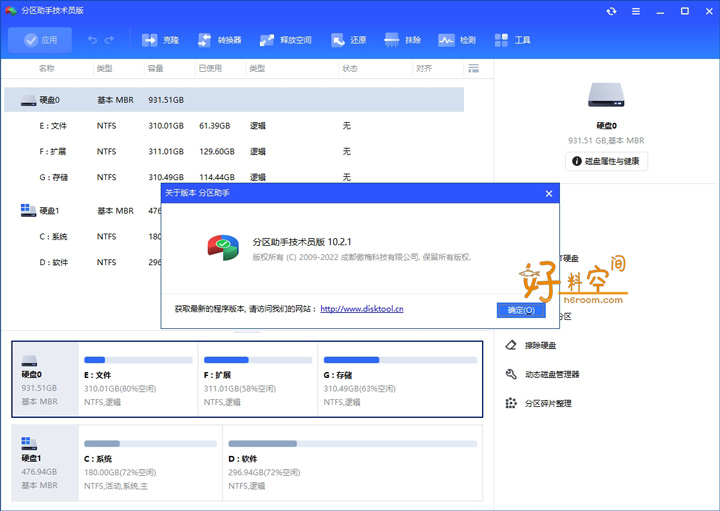
Task: Click the 硬盘0 drive icon in right panel
Action: pos(606,95)
